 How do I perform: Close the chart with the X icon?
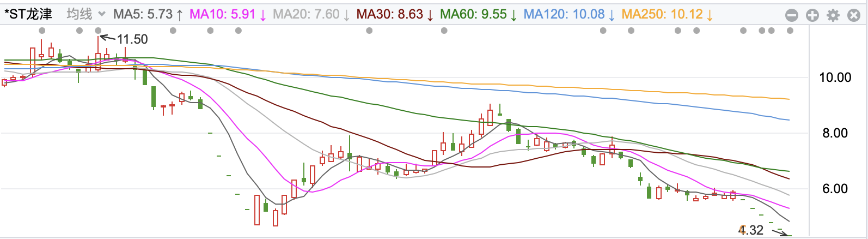854,15
